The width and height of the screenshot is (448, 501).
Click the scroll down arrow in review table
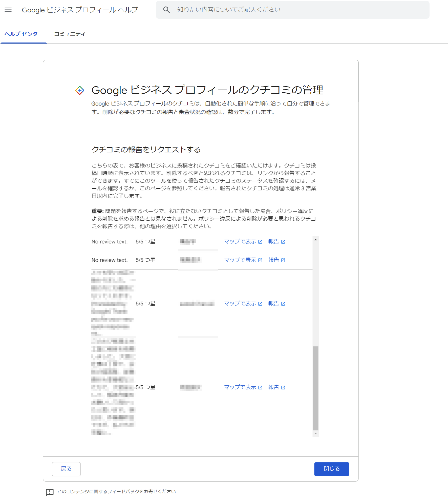point(315,433)
